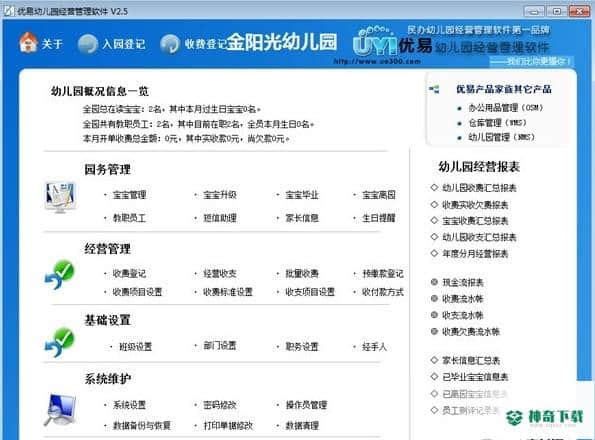
Task: Open 教职员工 module
Action: pos(129,218)
